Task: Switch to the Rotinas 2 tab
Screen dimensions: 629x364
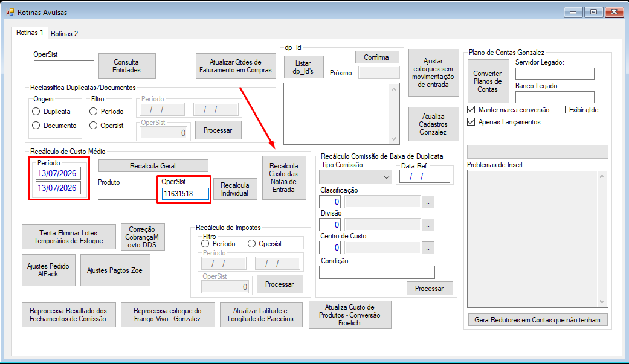Action: [64, 34]
